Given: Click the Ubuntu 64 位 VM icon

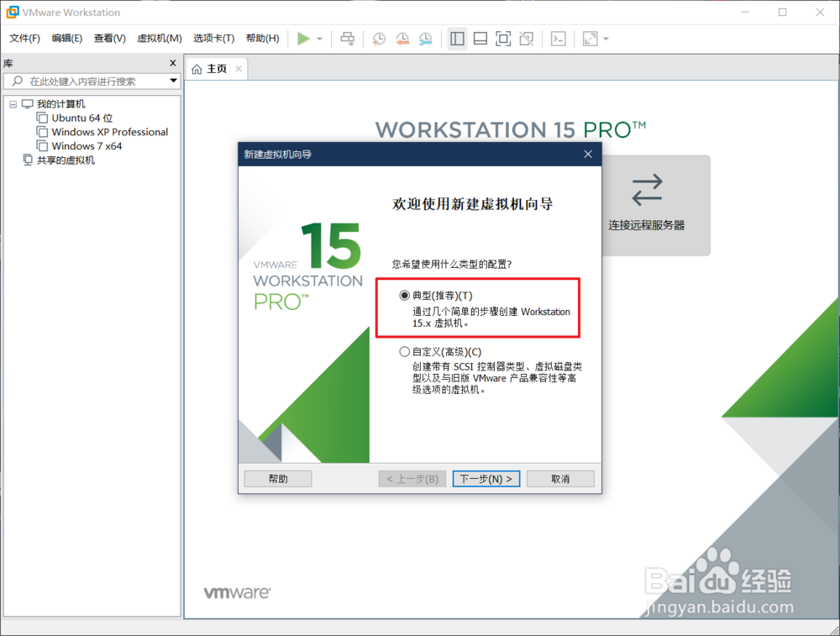Looking at the screenshot, I should pos(42,118).
